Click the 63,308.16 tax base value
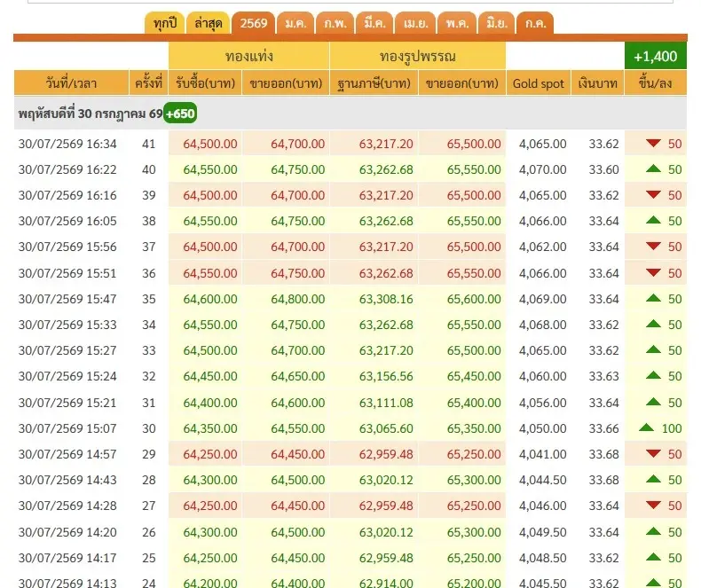 [x=386, y=299]
